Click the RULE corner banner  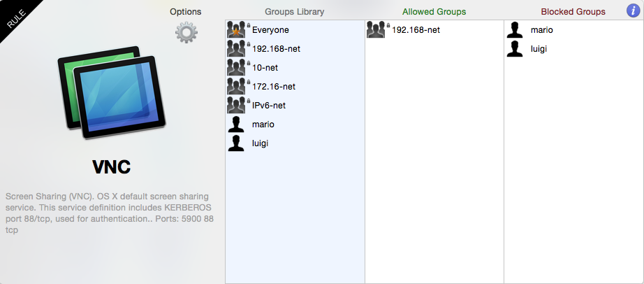[15, 16]
